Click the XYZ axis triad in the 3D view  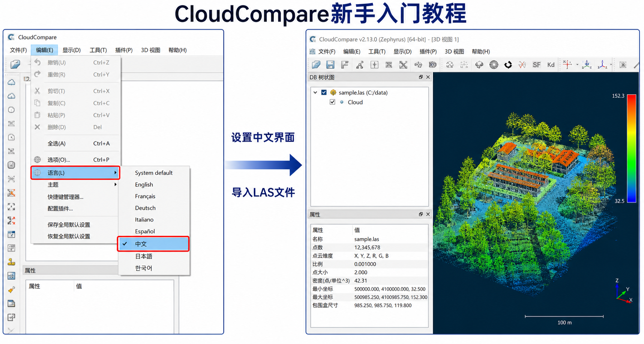point(623,292)
